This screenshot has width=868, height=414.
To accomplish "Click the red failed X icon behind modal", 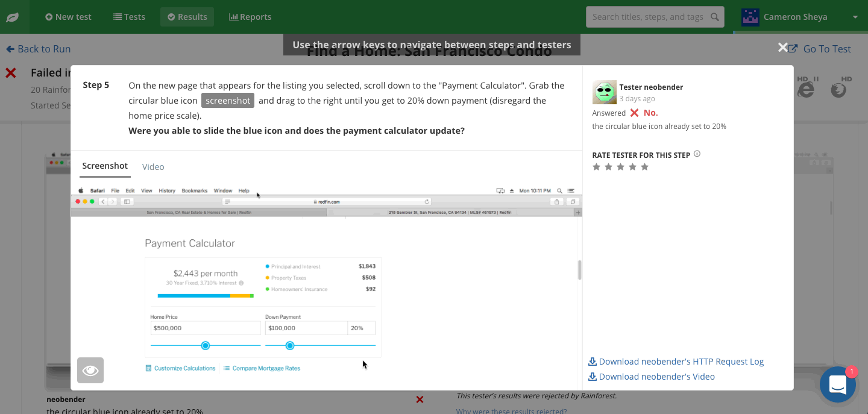I will pos(11,73).
